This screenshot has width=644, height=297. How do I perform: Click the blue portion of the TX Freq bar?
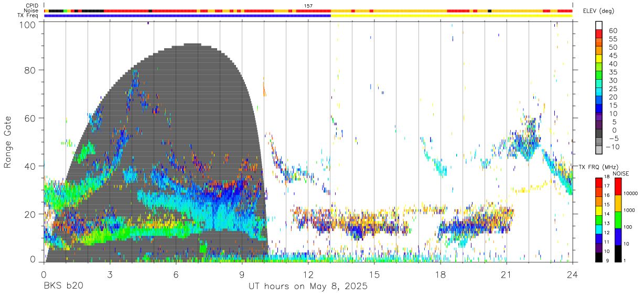point(187,16)
